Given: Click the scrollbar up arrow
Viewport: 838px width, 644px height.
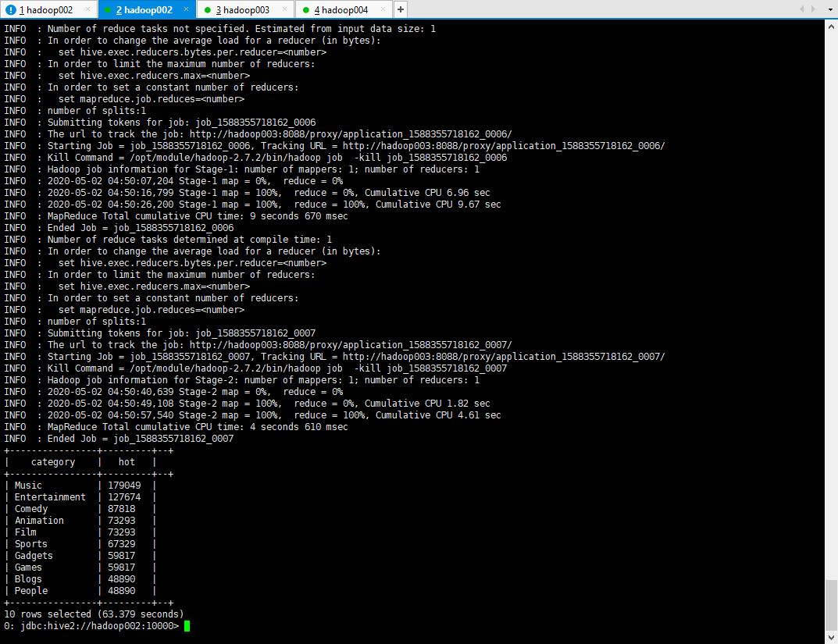Looking at the screenshot, I should (831, 26).
